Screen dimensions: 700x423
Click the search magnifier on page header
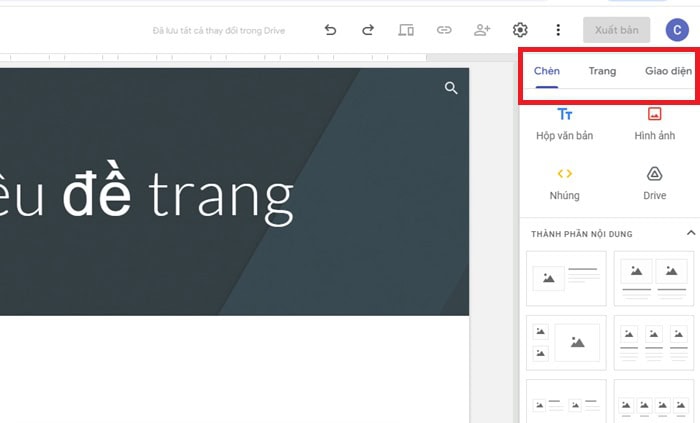451,89
